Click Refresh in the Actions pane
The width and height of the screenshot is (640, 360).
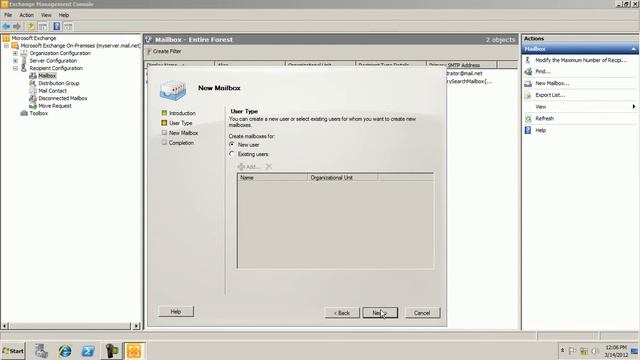[544, 118]
